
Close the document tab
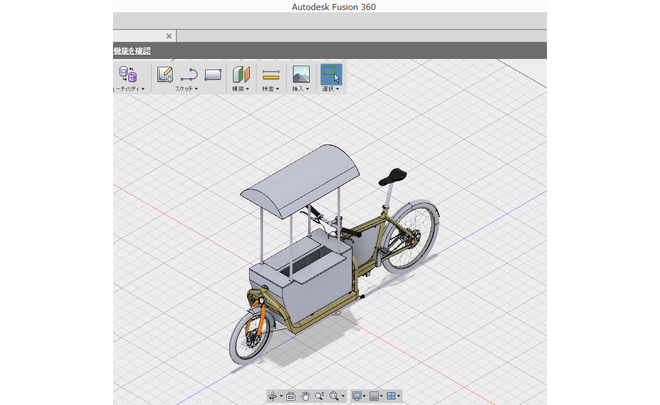[169, 36]
